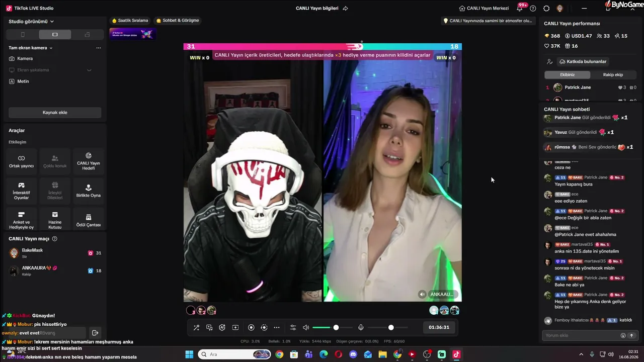This screenshot has height=362, width=644.
Task: Open Opera from the taskbar
Action: click(x=338, y=354)
